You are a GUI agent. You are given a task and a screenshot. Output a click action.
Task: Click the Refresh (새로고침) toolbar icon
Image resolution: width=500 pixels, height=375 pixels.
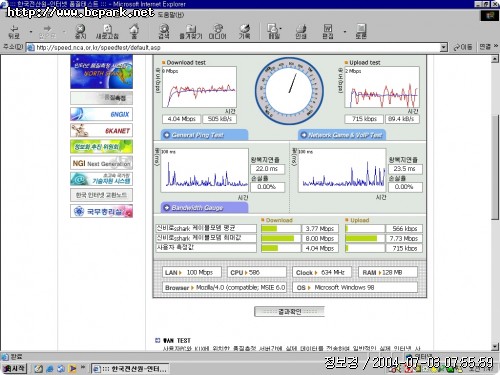click(107, 32)
